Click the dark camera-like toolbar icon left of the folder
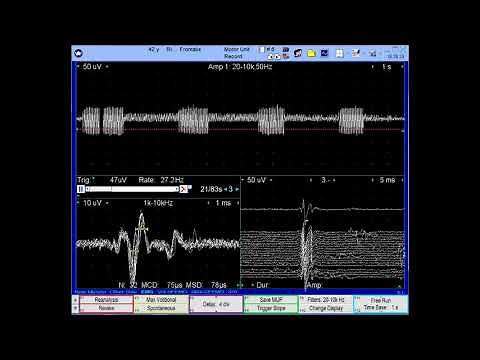This screenshot has width=480, height=360. (x=298, y=53)
